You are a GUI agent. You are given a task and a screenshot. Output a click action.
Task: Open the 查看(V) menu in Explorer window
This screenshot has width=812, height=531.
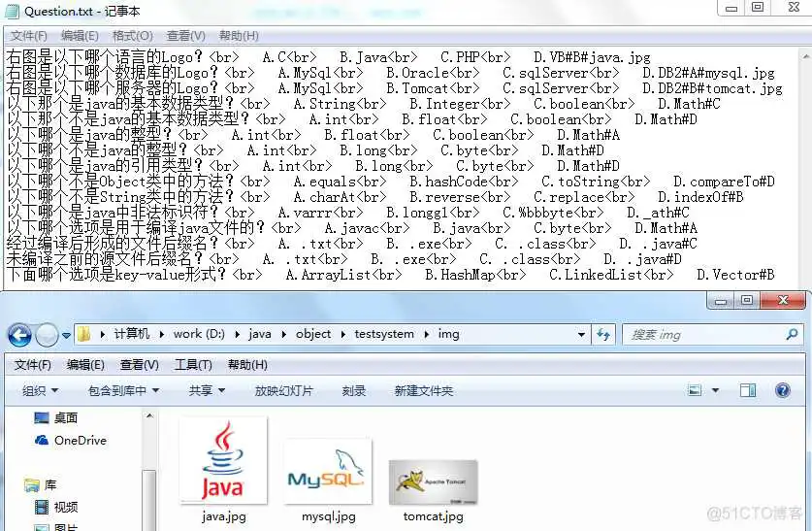(140, 365)
